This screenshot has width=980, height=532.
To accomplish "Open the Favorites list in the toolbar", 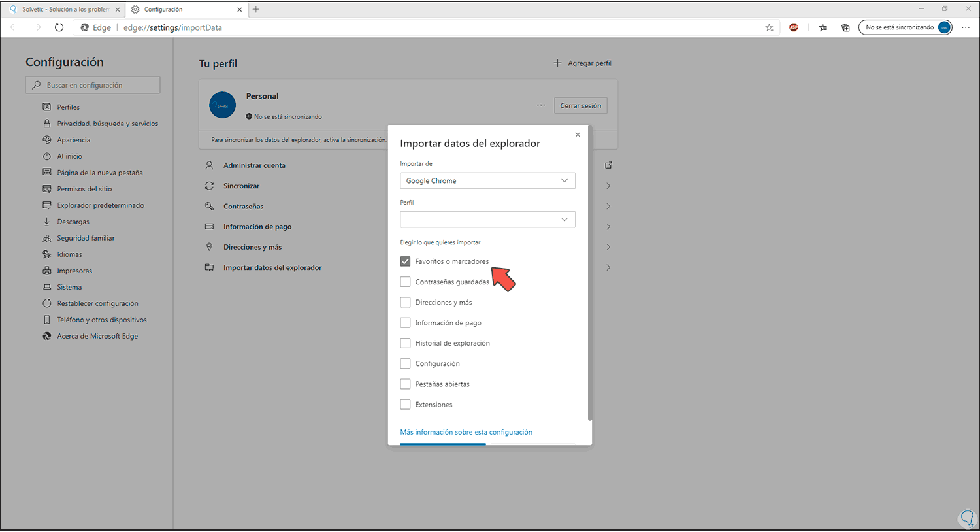I will pos(823,27).
